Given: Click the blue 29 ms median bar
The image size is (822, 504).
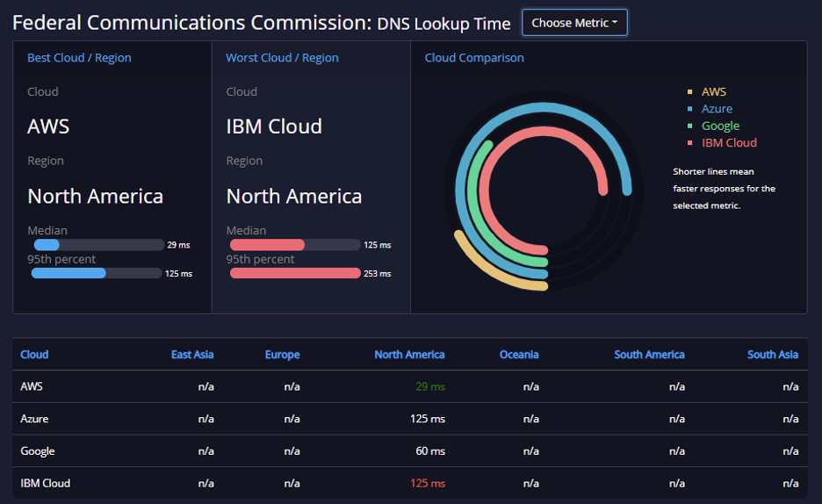Looking at the screenshot, I should coord(47,245).
